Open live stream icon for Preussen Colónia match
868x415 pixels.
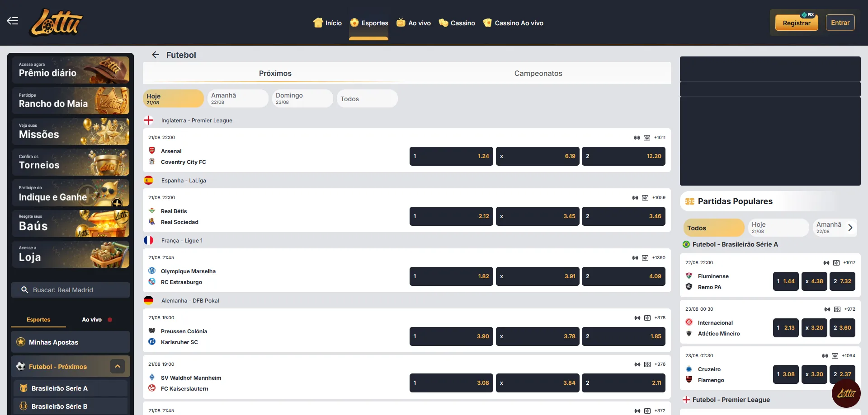(x=637, y=318)
